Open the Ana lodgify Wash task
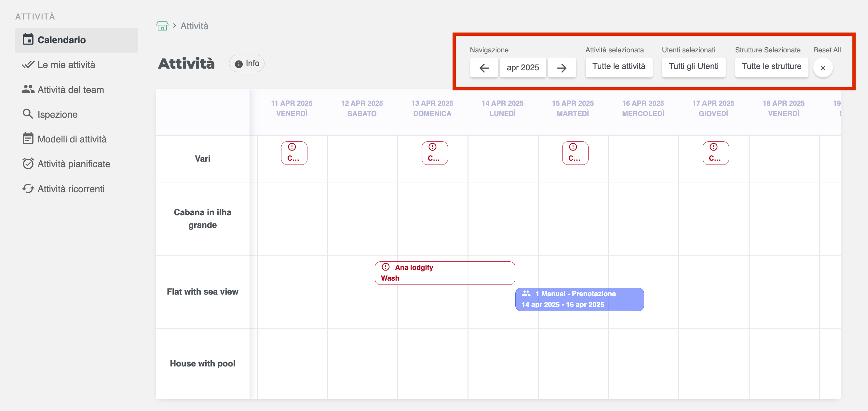This screenshot has width=868, height=411. pyautogui.click(x=444, y=273)
